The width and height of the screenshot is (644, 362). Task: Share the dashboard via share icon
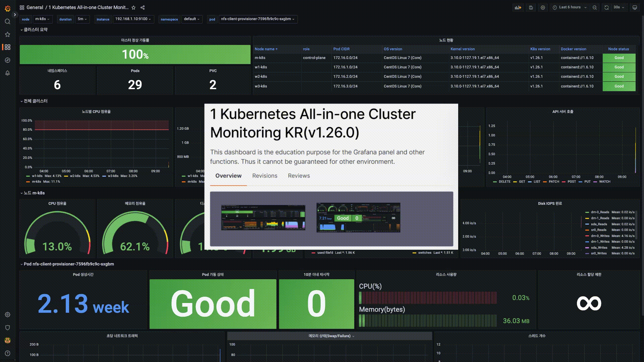point(143,7)
